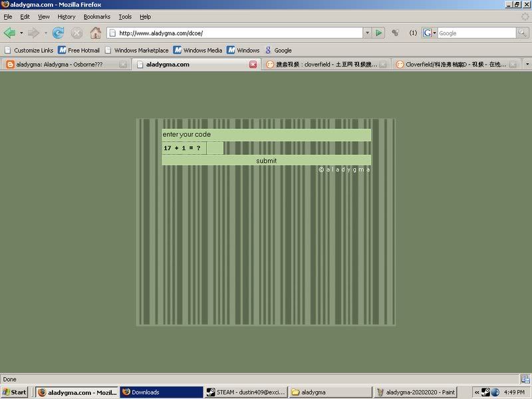Open the Free Hotmail bookmark
The width and height of the screenshot is (532, 399).
point(78,50)
